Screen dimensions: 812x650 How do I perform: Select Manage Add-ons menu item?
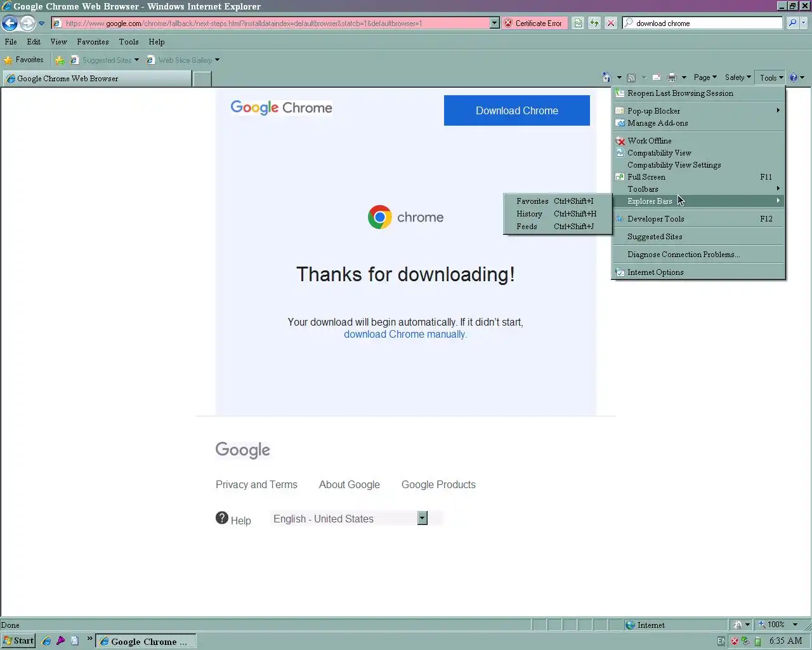coord(698,123)
